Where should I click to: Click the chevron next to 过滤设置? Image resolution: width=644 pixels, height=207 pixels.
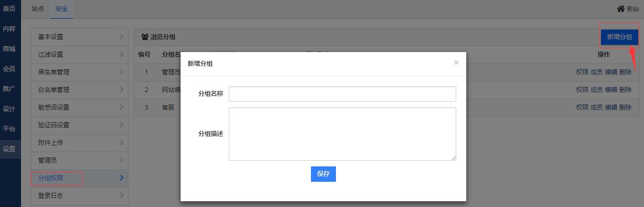pos(121,54)
